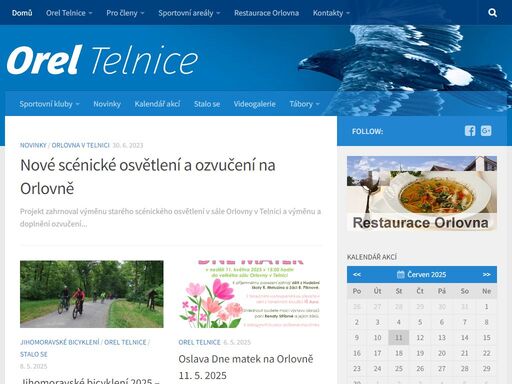Select day 15 in the calendar
The height and width of the screenshot is (384, 512).
486,338
